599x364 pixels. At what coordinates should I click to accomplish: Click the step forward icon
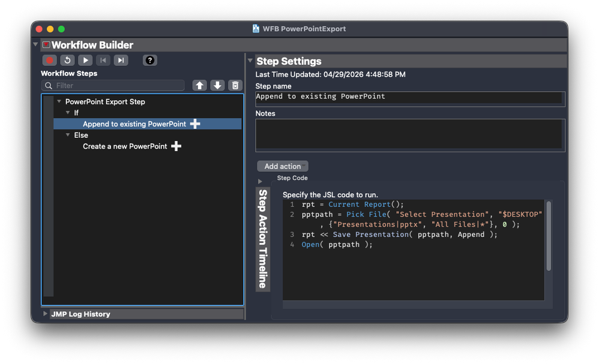pos(121,61)
